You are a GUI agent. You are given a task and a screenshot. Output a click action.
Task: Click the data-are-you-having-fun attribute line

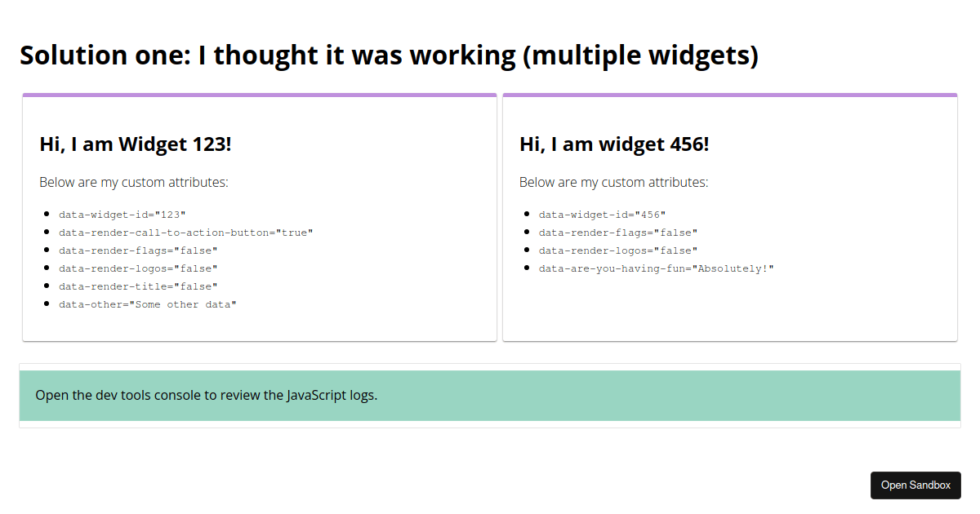click(656, 268)
